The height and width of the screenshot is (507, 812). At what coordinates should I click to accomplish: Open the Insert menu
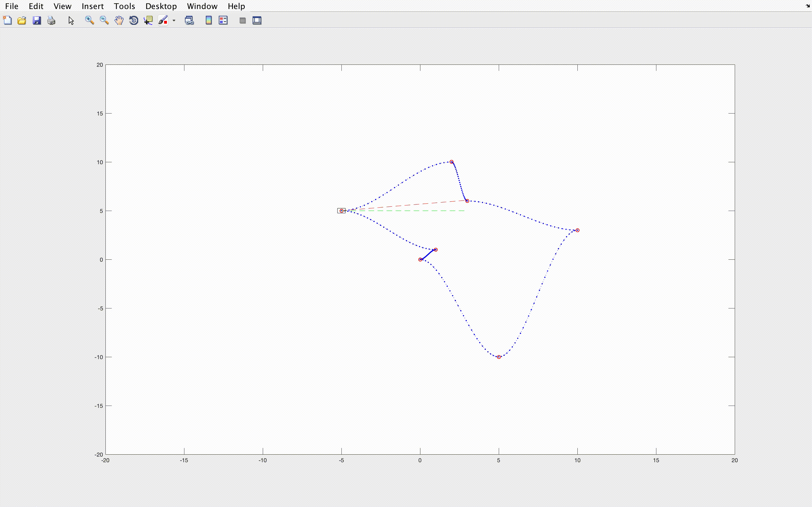click(x=92, y=6)
